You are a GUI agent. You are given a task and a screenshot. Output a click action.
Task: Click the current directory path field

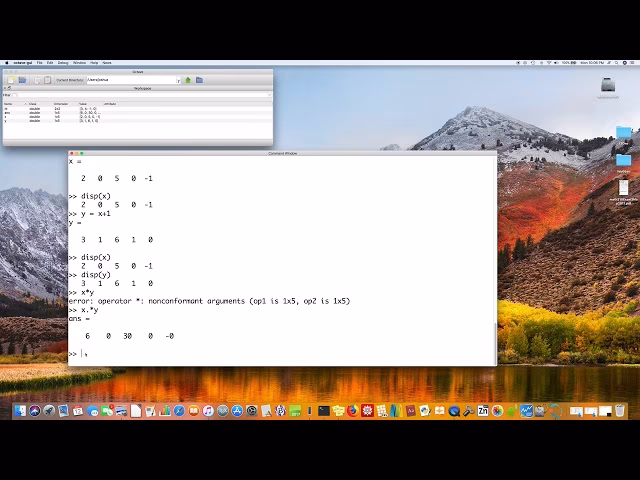pos(131,80)
